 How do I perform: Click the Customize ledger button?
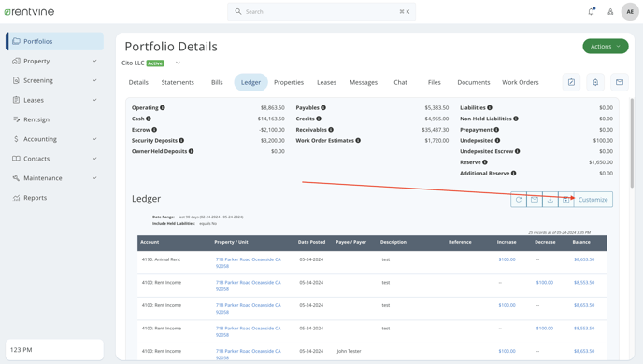(x=593, y=200)
